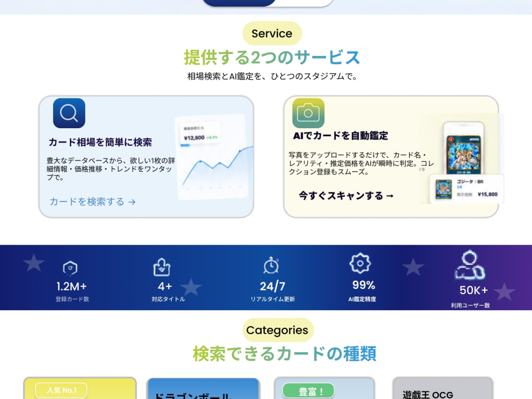Open the カードを検索する link

[93, 202]
